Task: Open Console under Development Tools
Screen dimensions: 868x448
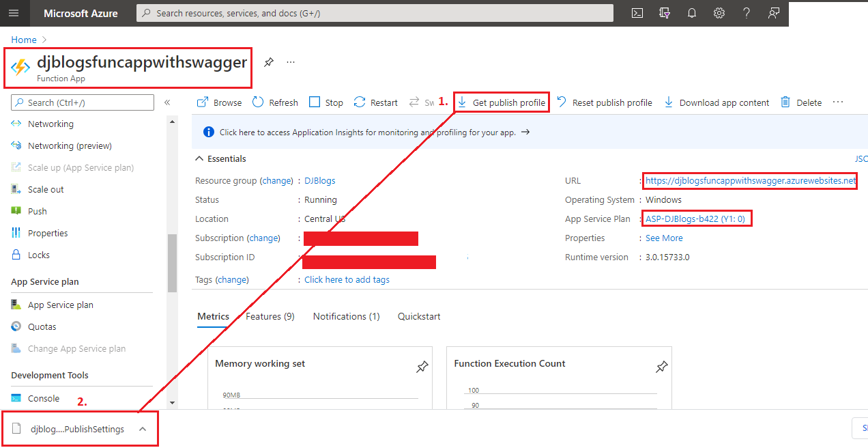Action: 43,398
